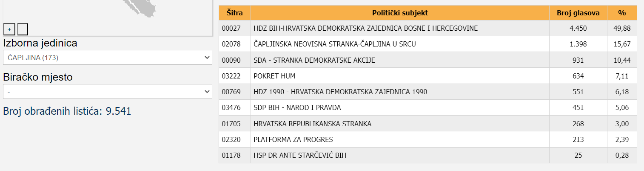
Task: Sort by Broj glasova column header
Action: coord(578,13)
